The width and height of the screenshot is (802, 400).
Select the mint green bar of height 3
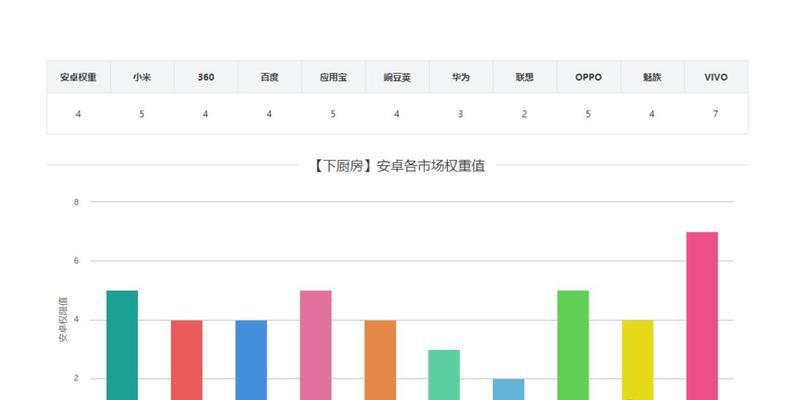[444, 375]
